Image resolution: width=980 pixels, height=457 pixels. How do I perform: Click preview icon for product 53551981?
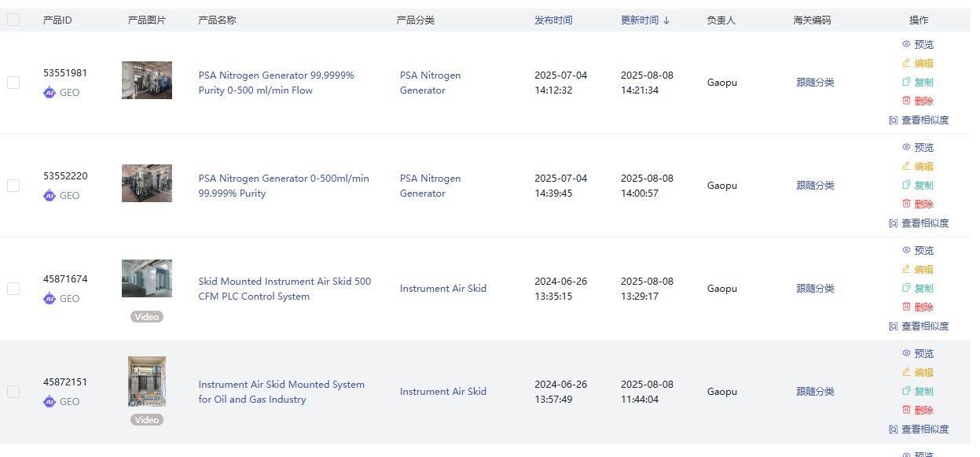(x=906, y=45)
